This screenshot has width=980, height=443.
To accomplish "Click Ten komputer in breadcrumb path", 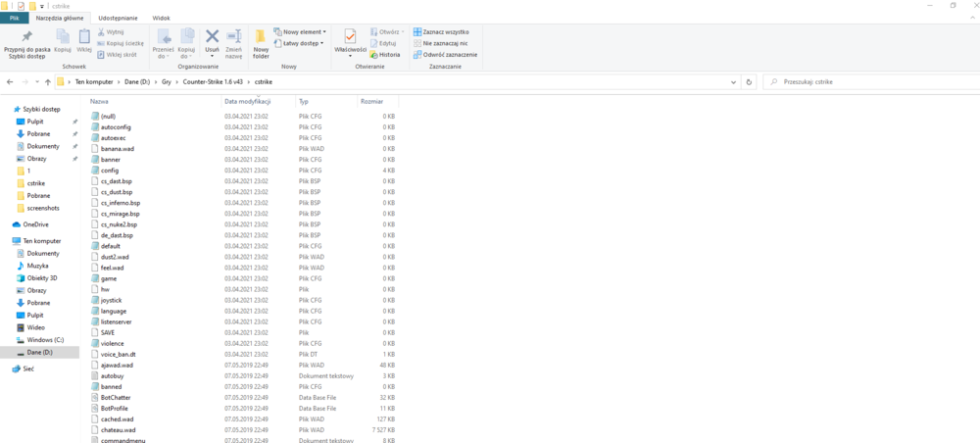I will pos(94,82).
